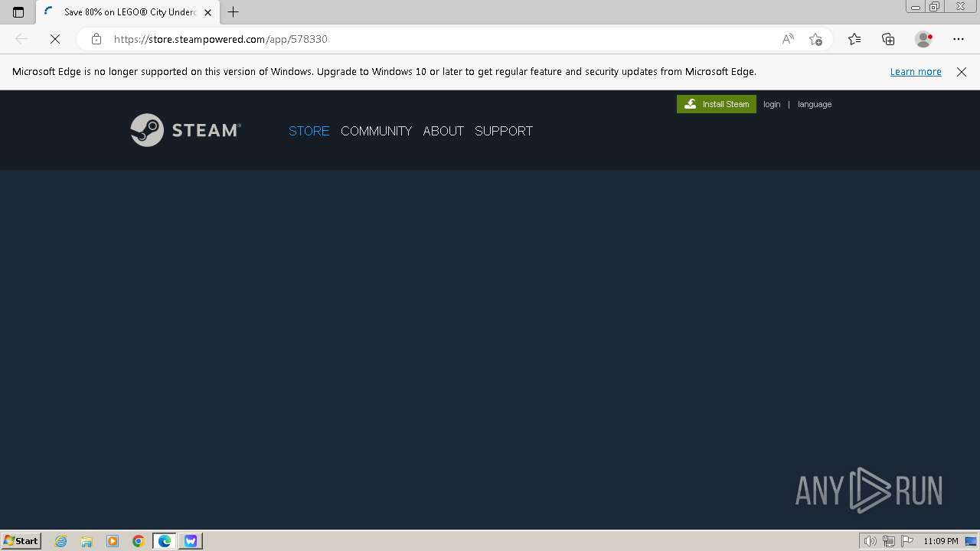The image size is (980, 551).
Task: Expand the language dropdown
Action: 815,104
